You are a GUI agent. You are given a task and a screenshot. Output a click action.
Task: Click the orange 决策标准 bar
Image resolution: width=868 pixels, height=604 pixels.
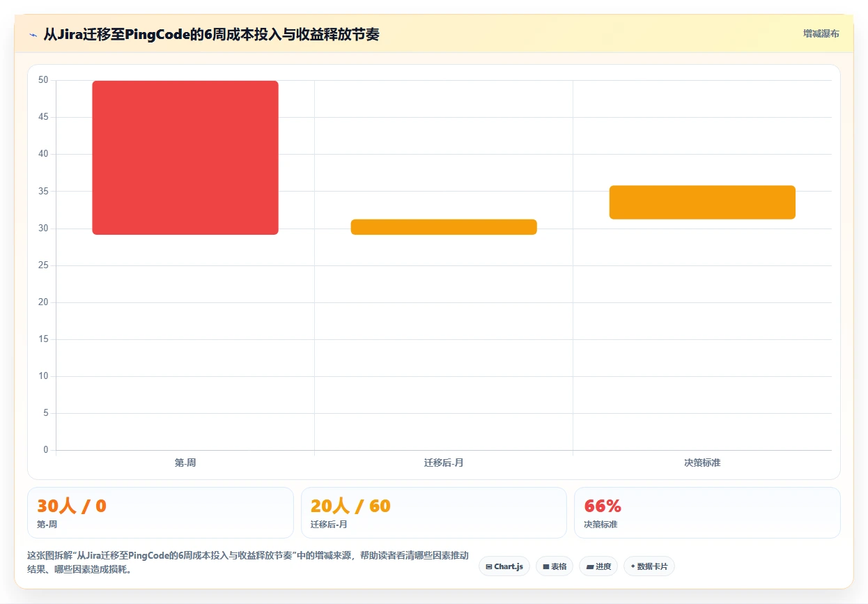point(702,203)
